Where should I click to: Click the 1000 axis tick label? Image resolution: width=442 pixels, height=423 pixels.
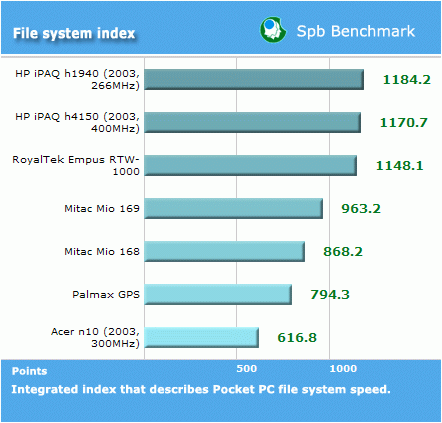click(x=343, y=369)
